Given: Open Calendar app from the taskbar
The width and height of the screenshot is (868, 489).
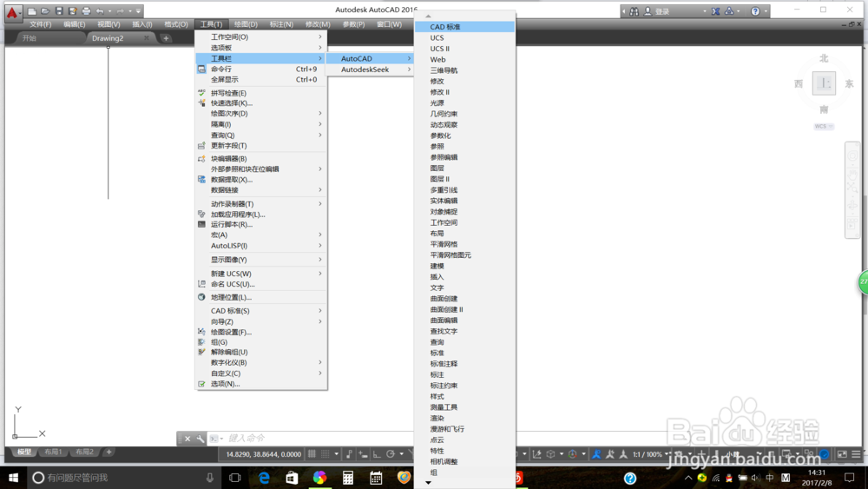Looking at the screenshot, I should click(376, 478).
